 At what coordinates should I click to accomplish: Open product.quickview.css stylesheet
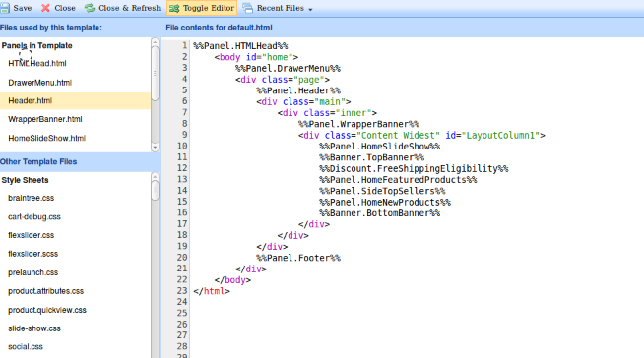(x=47, y=310)
